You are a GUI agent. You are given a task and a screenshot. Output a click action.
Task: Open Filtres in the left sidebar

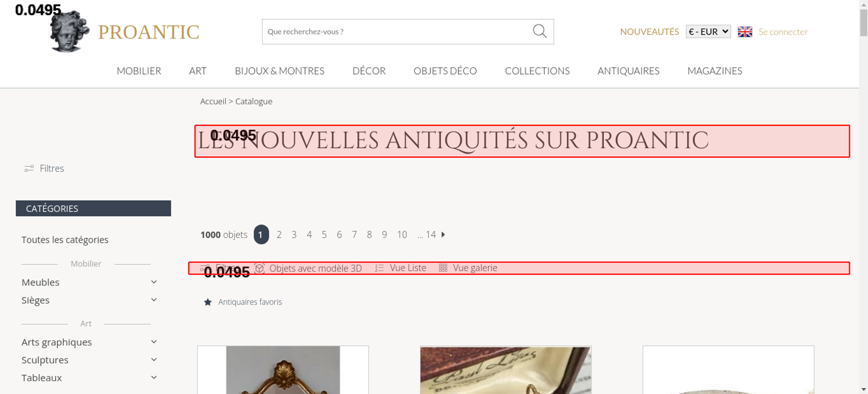[44, 168]
